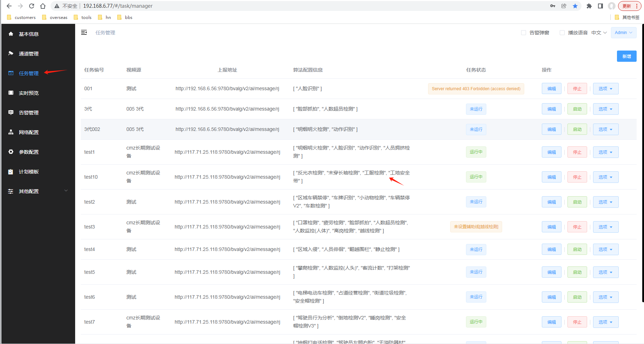Click the insecure site warning icon
644x344 pixels.
point(57,6)
